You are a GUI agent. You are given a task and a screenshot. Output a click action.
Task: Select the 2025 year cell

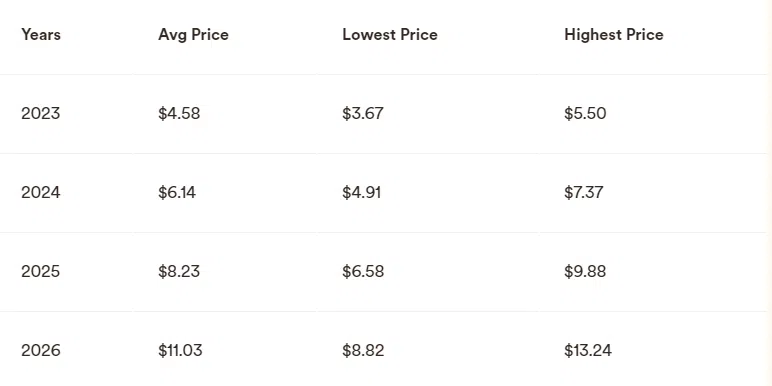coord(40,272)
